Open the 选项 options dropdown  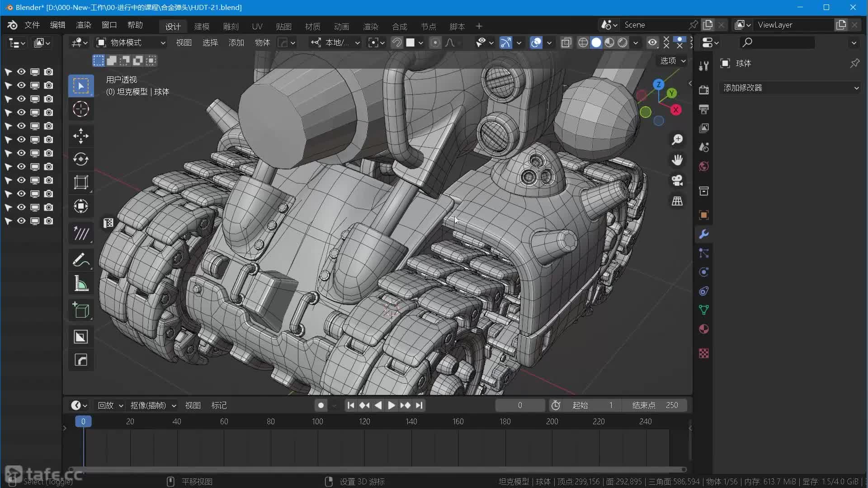[x=673, y=61]
